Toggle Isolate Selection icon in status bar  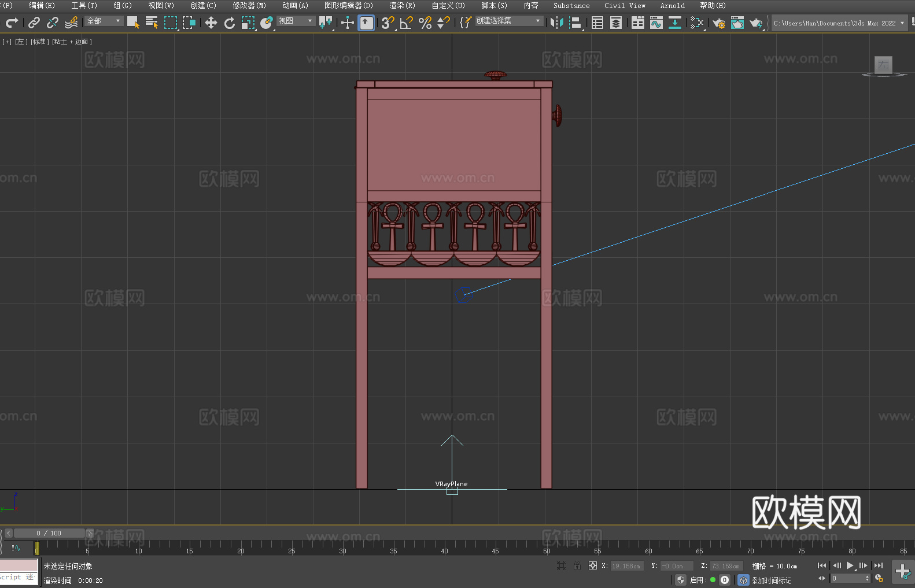tap(561, 565)
